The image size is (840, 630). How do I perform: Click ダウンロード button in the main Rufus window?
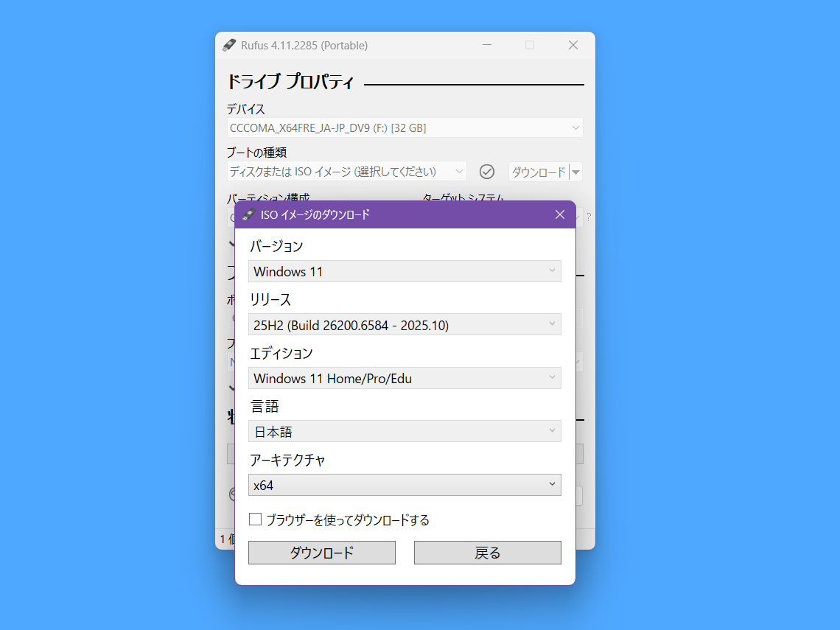tap(538, 172)
